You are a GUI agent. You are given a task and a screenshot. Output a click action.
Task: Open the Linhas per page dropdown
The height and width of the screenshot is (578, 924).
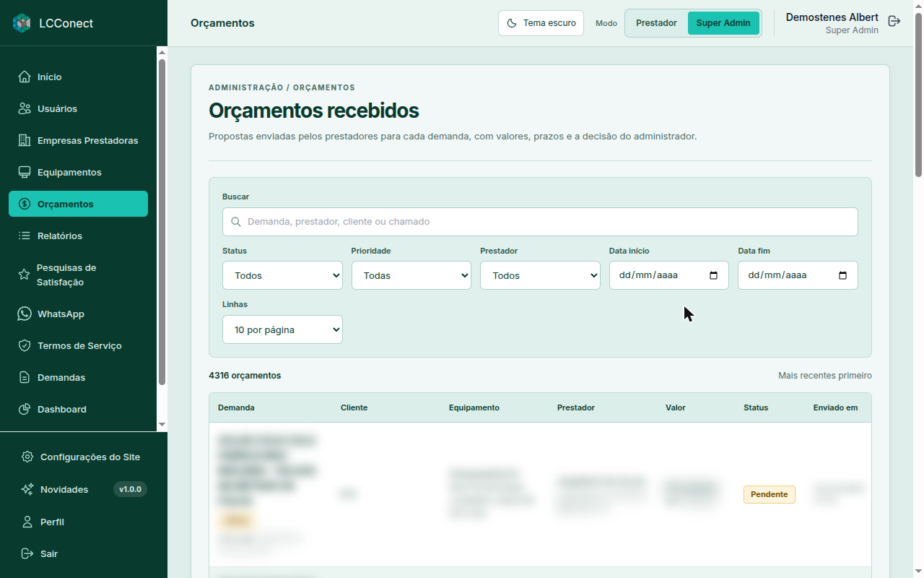pos(282,329)
